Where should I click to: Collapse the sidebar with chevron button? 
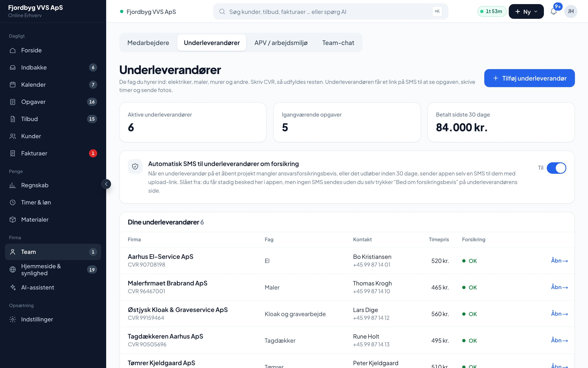[106, 184]
